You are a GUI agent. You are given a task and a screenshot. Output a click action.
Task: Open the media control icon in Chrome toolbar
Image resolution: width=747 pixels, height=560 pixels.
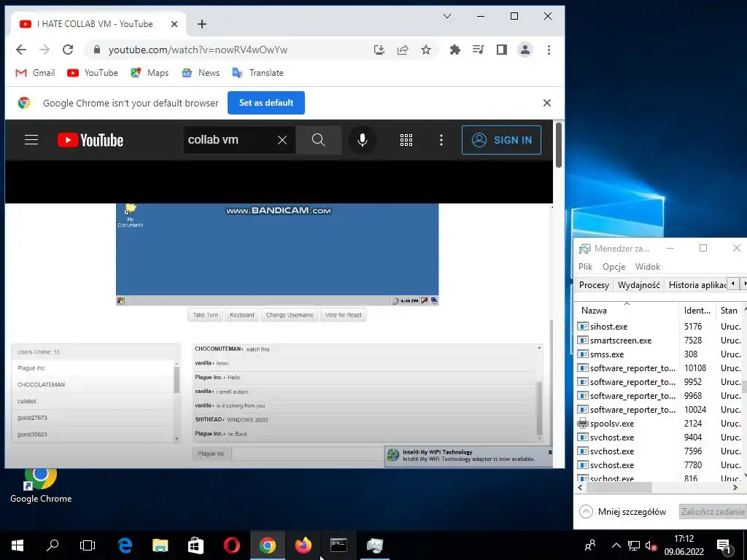[479, 50]
